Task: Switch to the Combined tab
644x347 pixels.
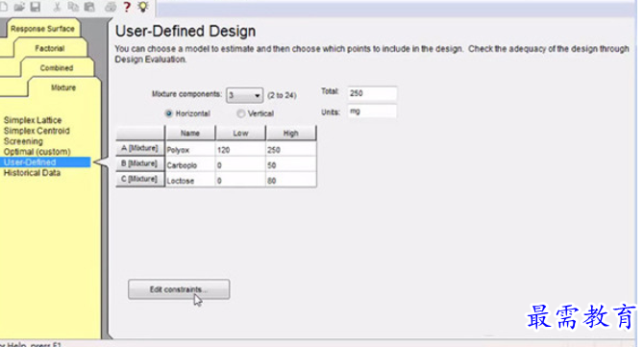Action: click(x=57, y=67)
